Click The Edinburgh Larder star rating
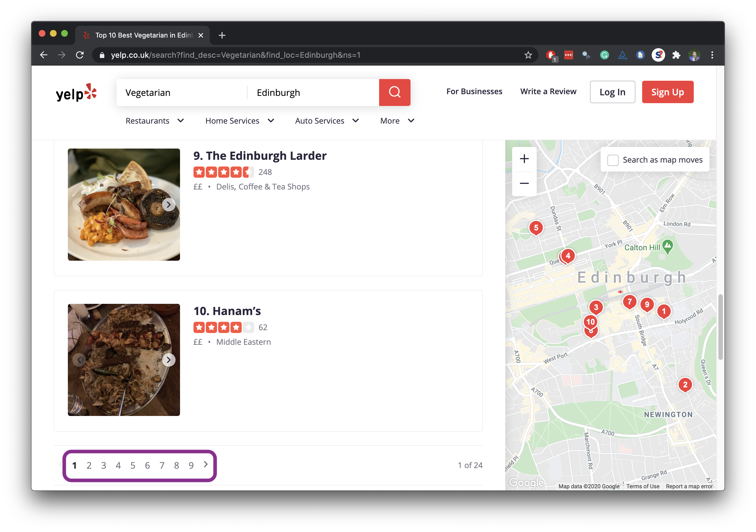Screen dimensions: 756x532 coord(223,172)
